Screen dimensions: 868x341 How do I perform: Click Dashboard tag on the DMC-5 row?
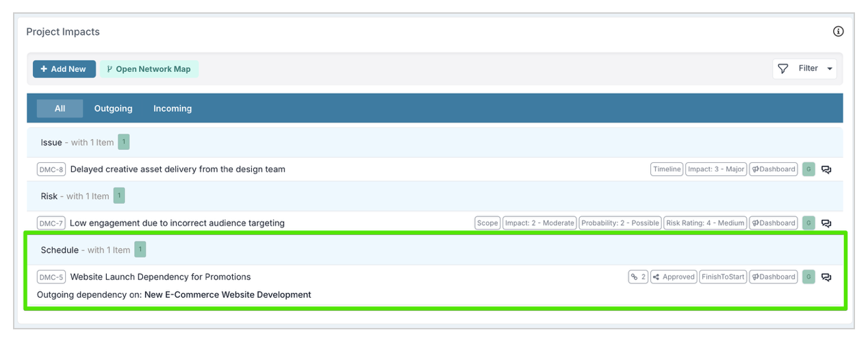click(x=774, y=277)
